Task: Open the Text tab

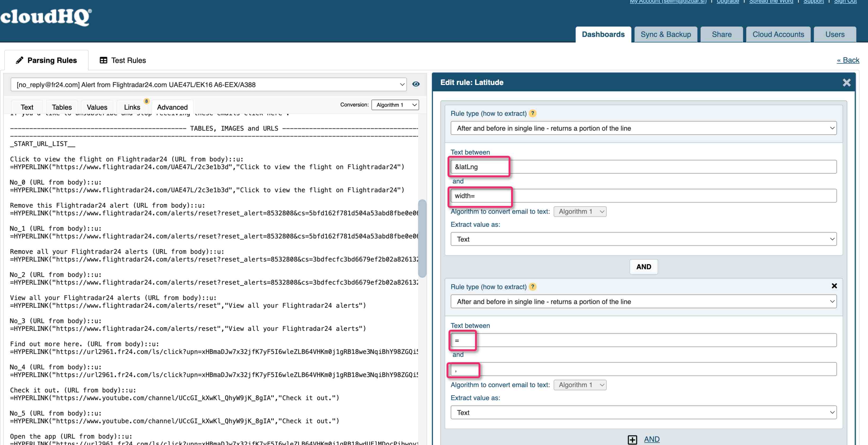Action: pos(27,107)
